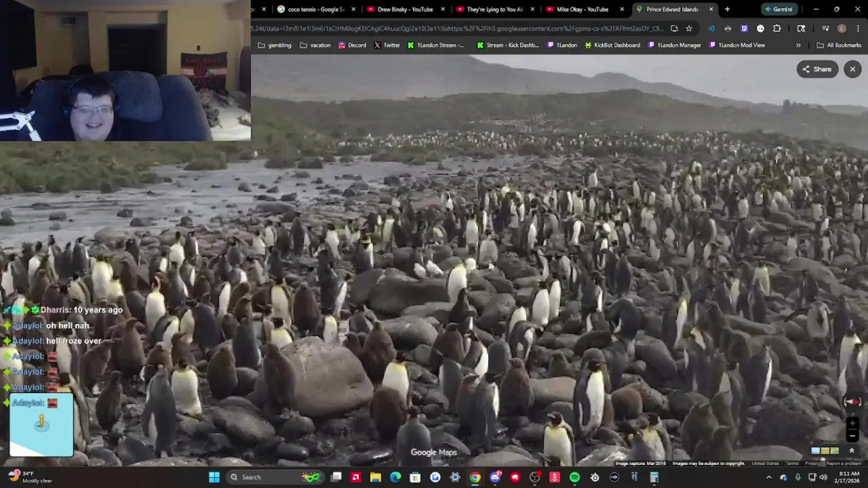Open the KickBot Dashboard bookmark
This screenshot has width=868, height=488.
(x=612, y=45)
